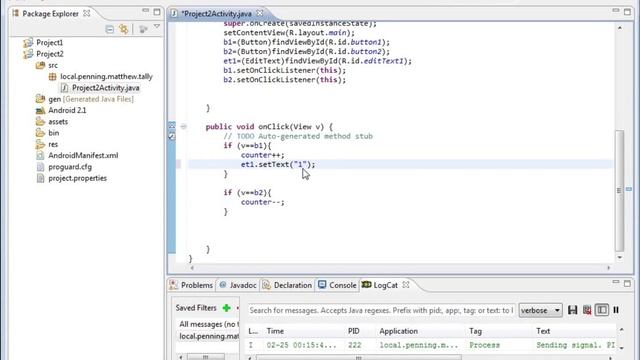
Task: Maximize the editor area
Action: tap(627, 12)
